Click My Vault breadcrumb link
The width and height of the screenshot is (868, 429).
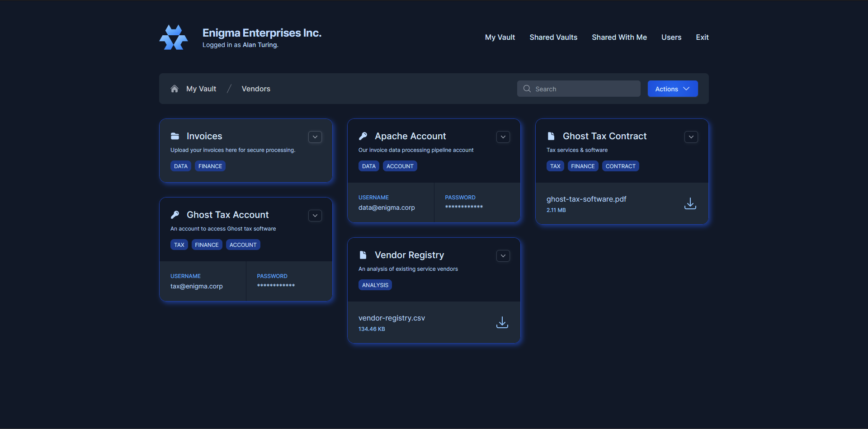[x=201, y=89]
